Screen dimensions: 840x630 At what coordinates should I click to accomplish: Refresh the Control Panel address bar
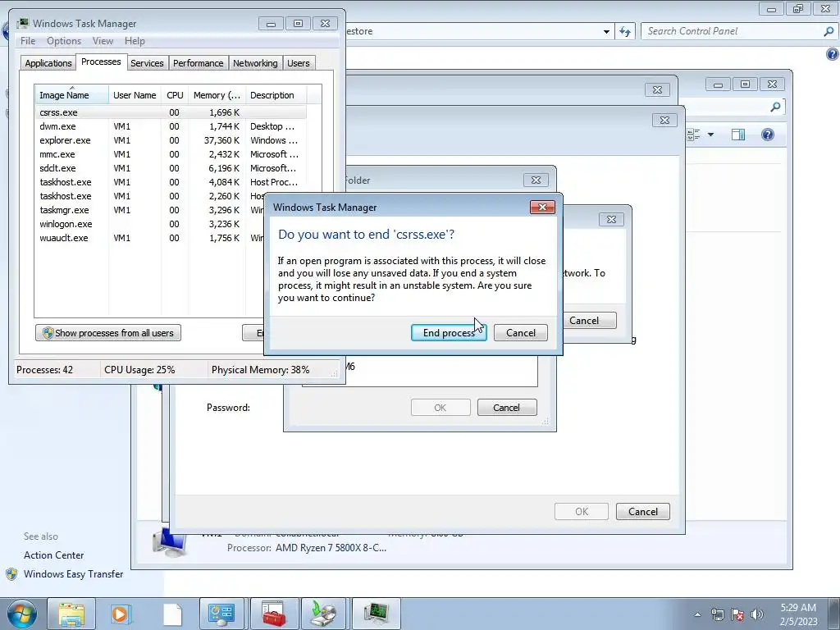[624, 31]
